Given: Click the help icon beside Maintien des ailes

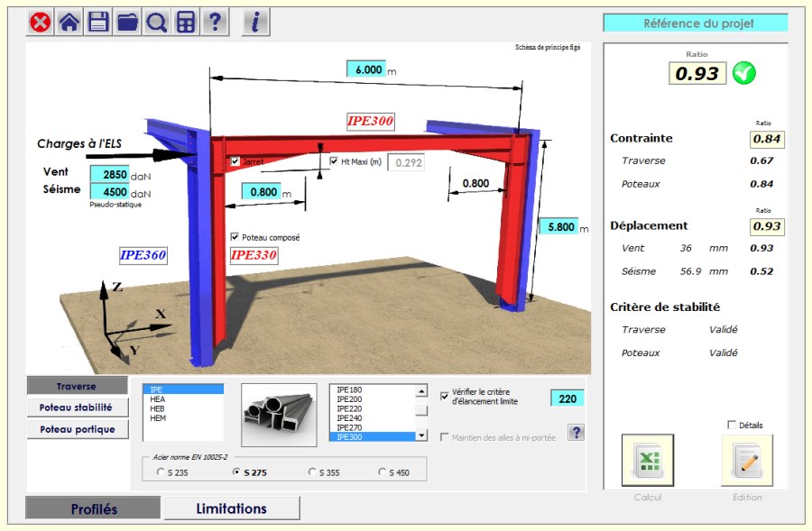Looking at the screenshot, I should point(576,434).
